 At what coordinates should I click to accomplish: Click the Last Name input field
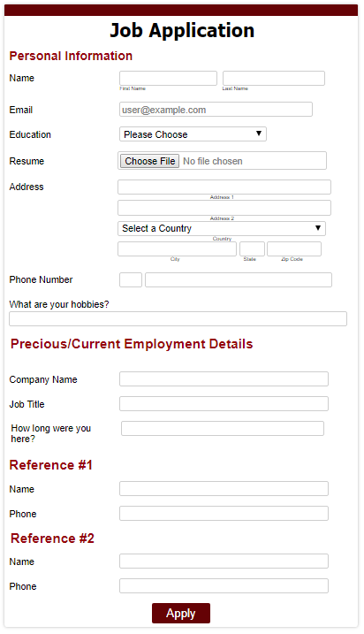(x=274, y=78)
